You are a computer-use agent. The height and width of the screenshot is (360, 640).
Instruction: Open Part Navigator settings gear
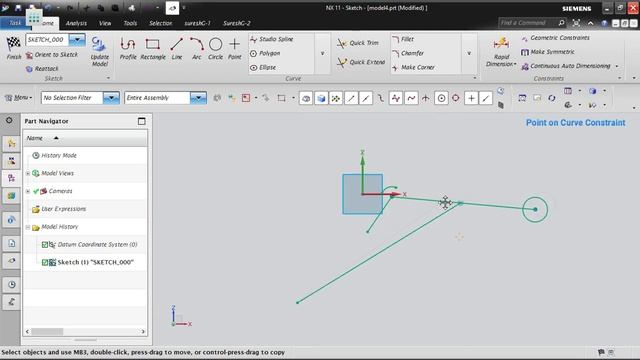pos(9,120)
